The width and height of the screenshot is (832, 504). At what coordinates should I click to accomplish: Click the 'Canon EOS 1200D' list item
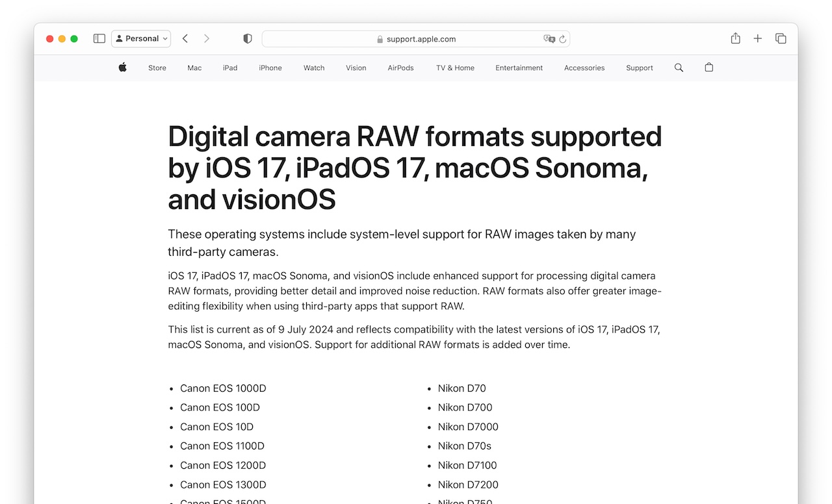(223, 465)
